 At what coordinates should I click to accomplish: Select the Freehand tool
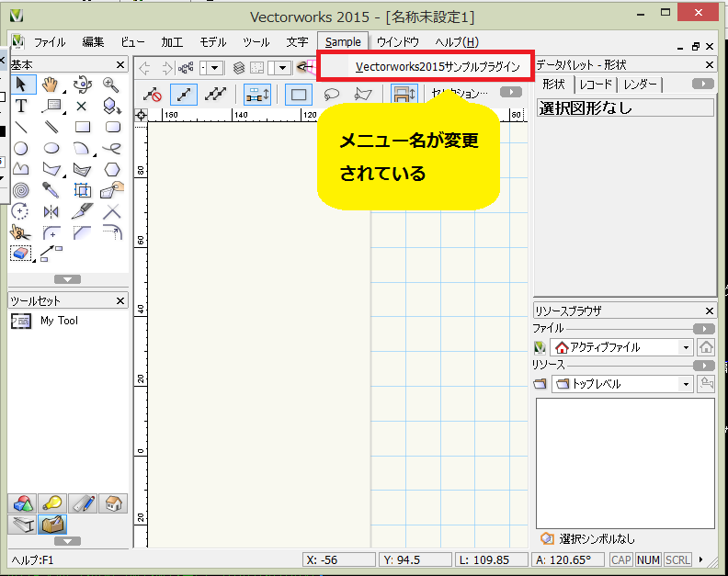112,149
